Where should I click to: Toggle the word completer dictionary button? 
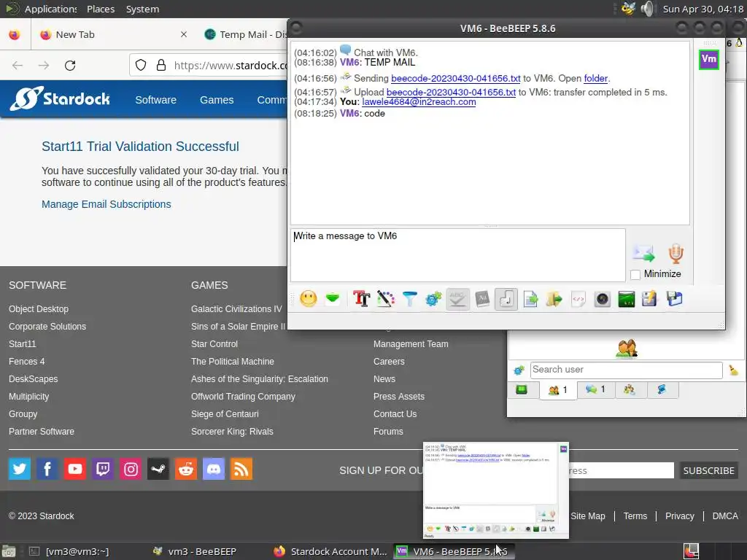coord(482,299)
